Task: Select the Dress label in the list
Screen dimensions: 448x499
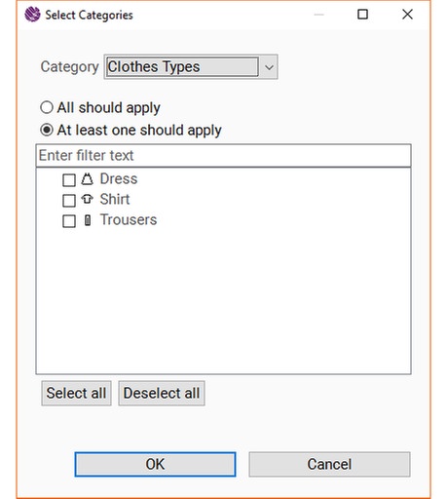Action: pos(119,179)
